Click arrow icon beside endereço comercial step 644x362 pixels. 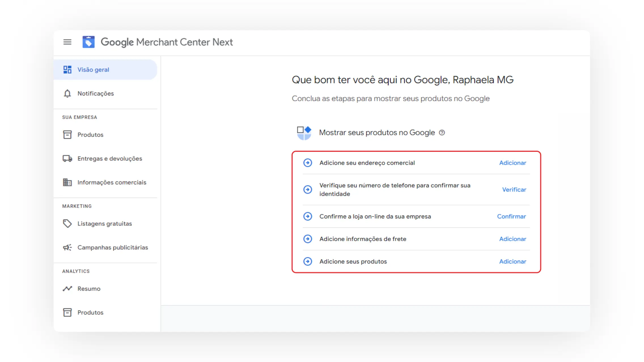308,163
